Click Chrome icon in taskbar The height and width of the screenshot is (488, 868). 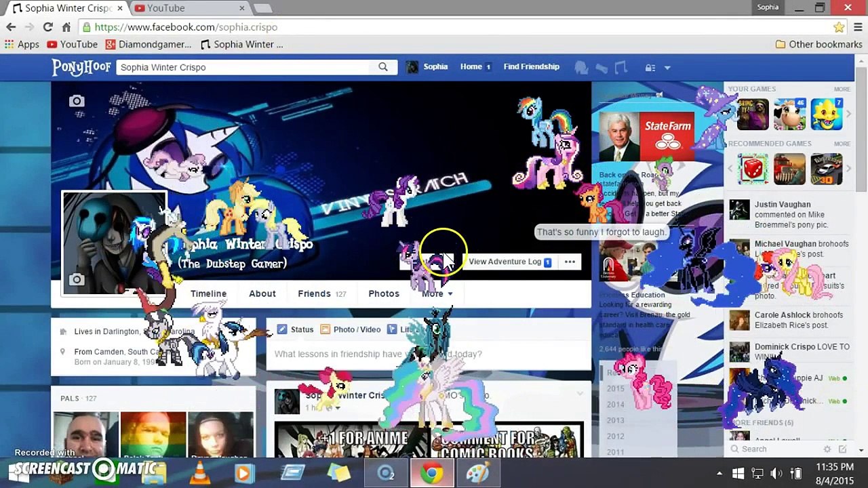pos(431,472)
